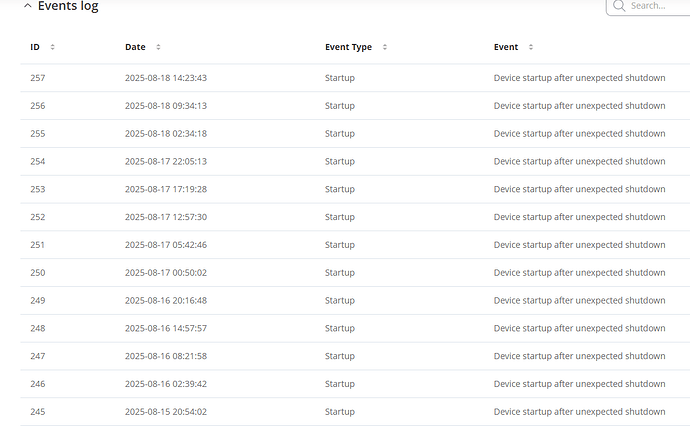Click date 2025-08-16 08:21:58 cell
Viewport: 690px width, 429px height.
coord(166,356)
